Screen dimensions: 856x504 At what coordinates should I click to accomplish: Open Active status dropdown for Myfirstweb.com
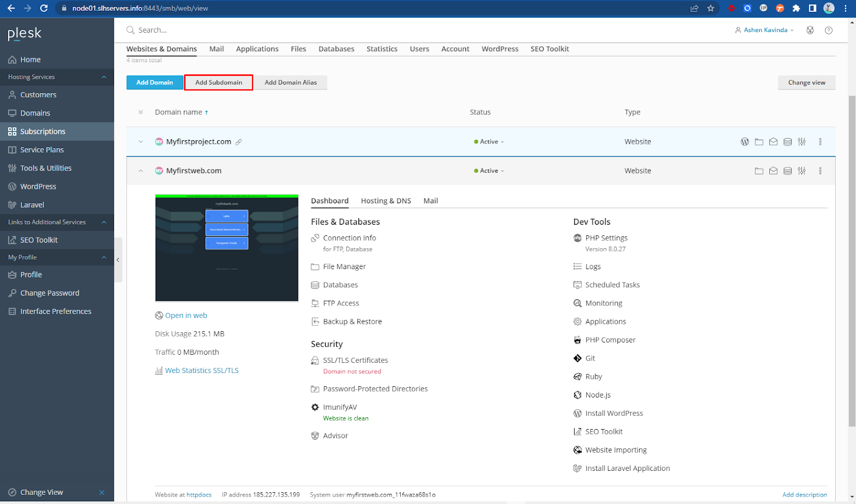coord(490,171)
